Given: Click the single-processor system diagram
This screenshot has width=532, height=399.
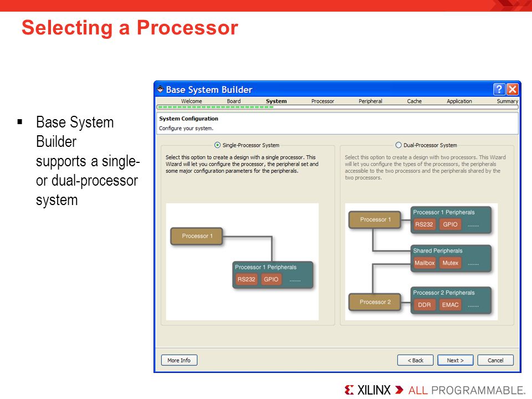Looking at the screenshot, I should point(242,262).
